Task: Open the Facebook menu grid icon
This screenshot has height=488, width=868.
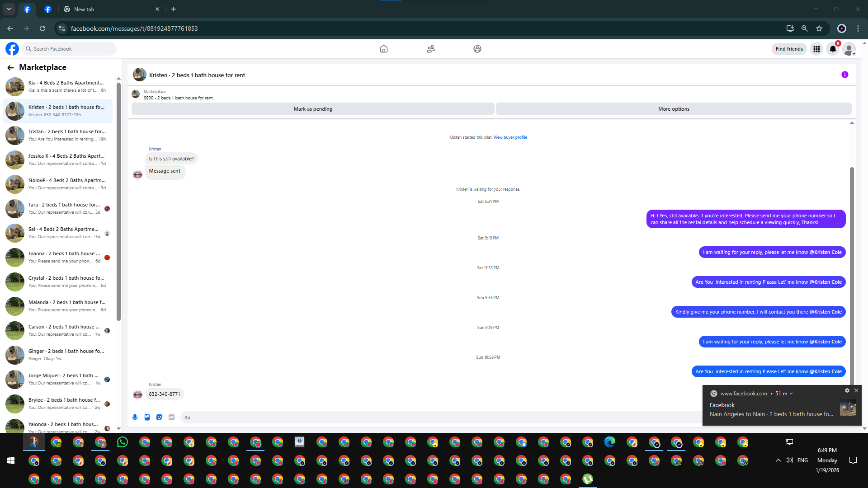Action: pyautogui.click(x=816, y=49)
